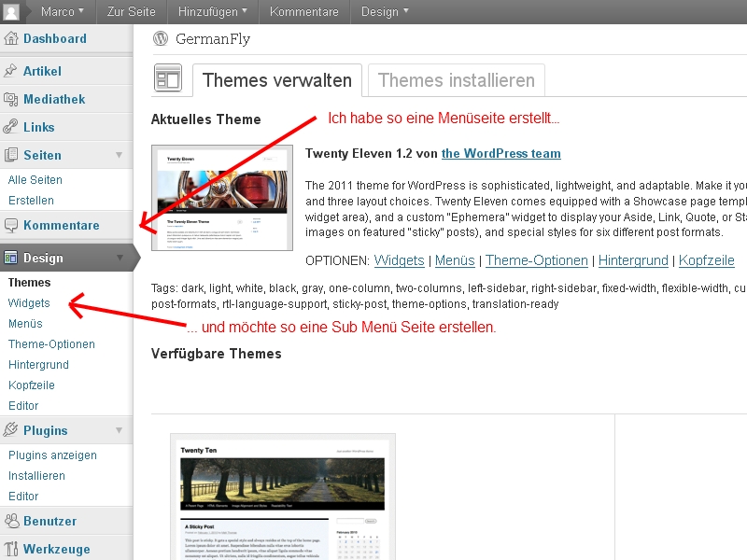Click the Artikel pushpin icon
The height and width of the screenshot is (560, 747).
click(11, 71)
